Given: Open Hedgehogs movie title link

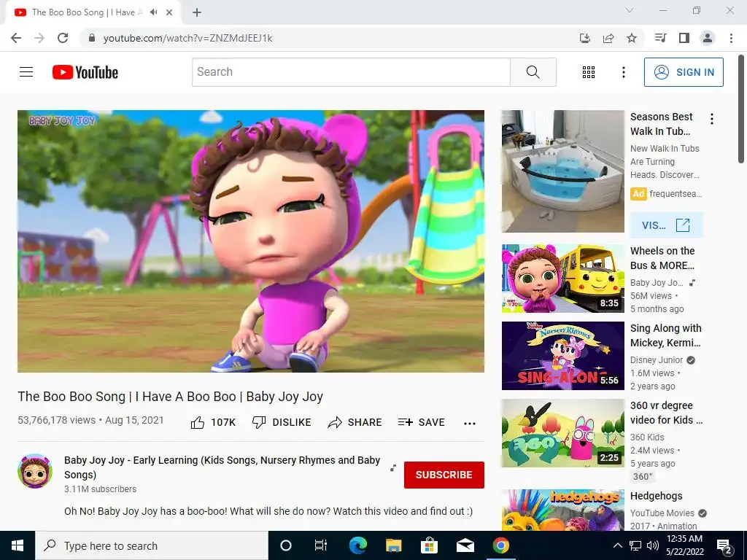Looking at the screenshot, I should coord(656,496).
